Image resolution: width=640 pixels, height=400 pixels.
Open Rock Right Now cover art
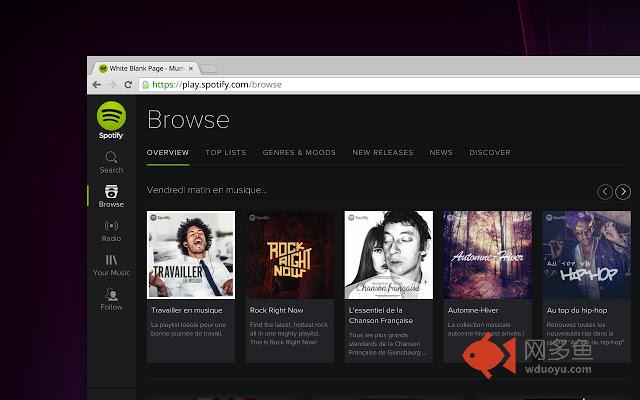[x=290, y=255]
